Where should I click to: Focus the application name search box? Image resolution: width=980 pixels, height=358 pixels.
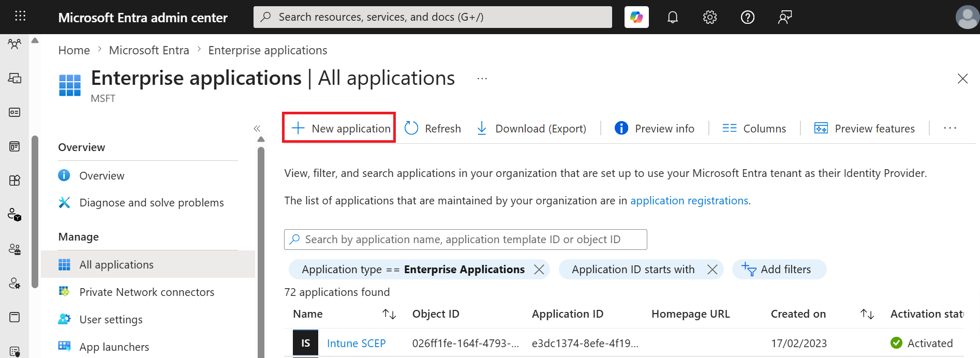point(465,240)
